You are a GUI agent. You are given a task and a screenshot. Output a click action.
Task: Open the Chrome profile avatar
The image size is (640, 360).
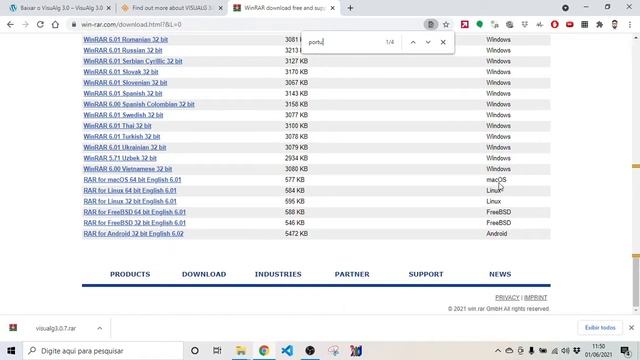point(615,24)
